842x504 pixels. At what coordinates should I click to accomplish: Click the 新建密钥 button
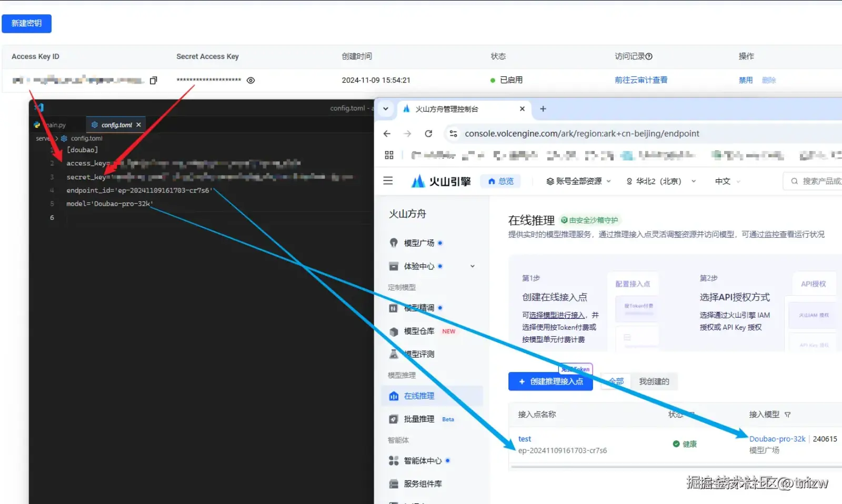click(x=26, y=24)
